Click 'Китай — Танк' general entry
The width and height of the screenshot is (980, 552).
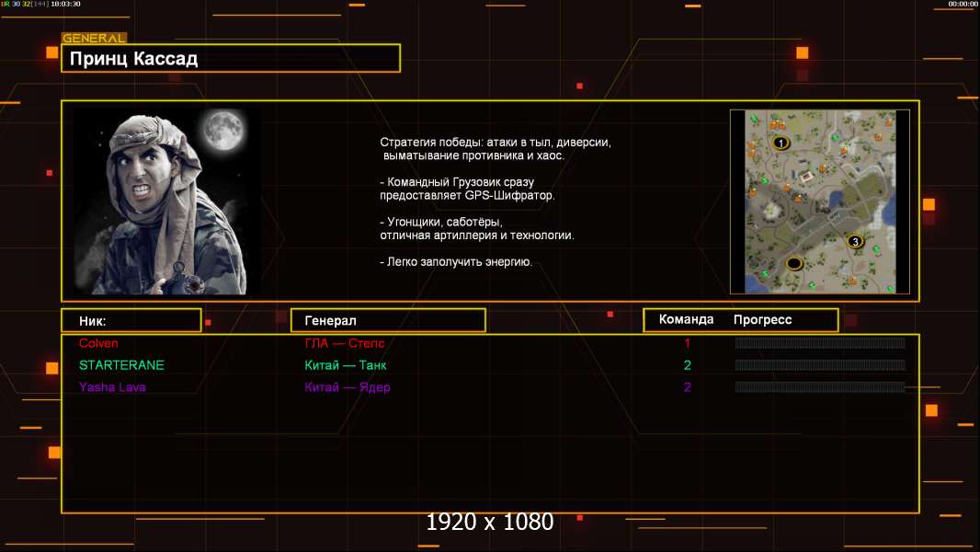pyautogui.click(x=345, y=365)
